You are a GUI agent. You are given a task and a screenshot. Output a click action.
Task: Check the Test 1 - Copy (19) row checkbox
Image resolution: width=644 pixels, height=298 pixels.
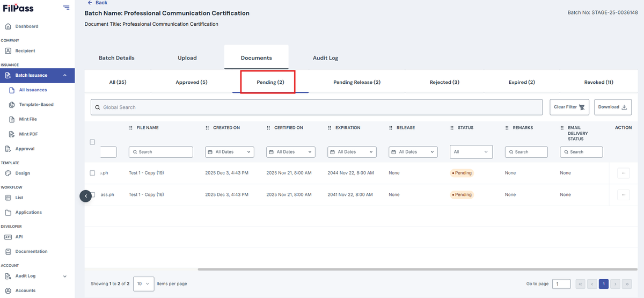point(92,173)
